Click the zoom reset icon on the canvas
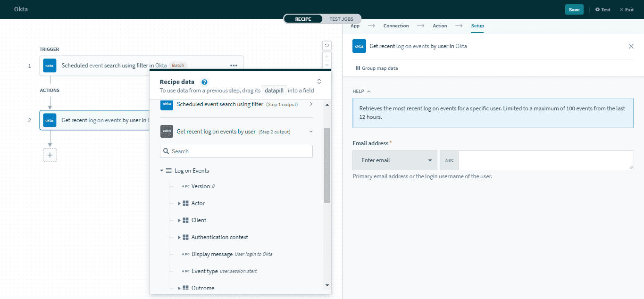Viewport: 644px width, 299px height. tap(326, 45)
